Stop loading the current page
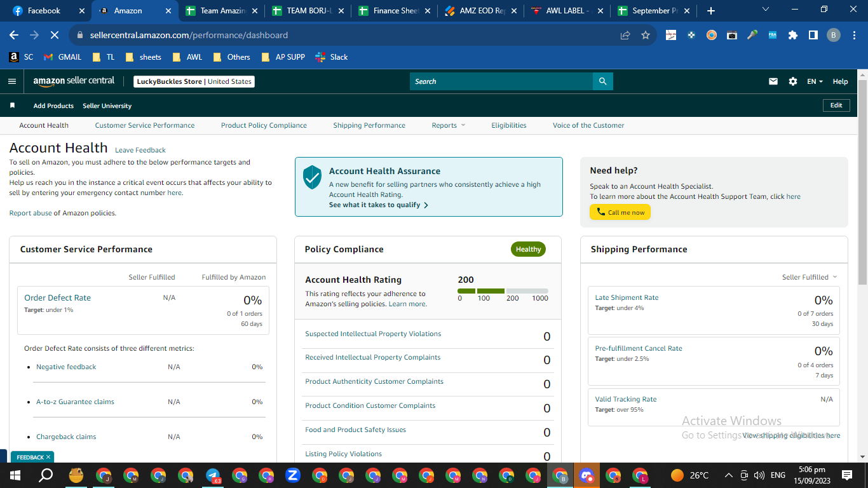Screen dimensions: 868x488 point(55,35)
